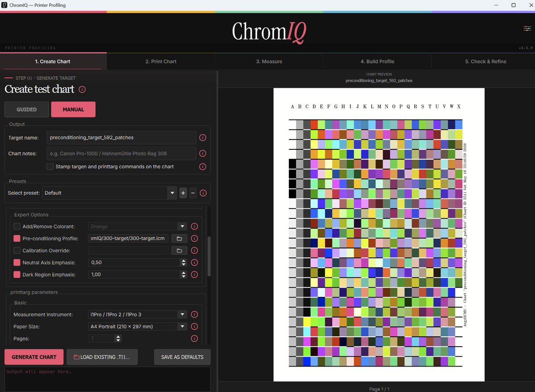
Task: Adjust the Pages stepper arrows
Action: (118, 338)
